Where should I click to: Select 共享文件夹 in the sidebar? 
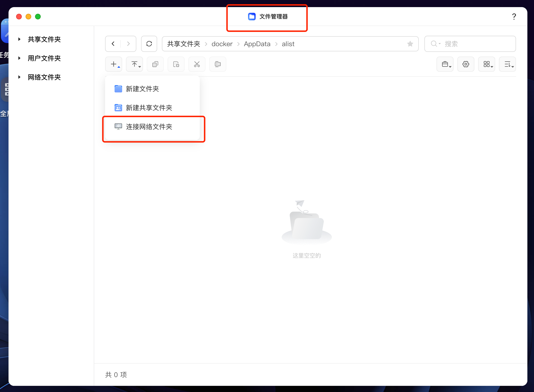[44, 39]
